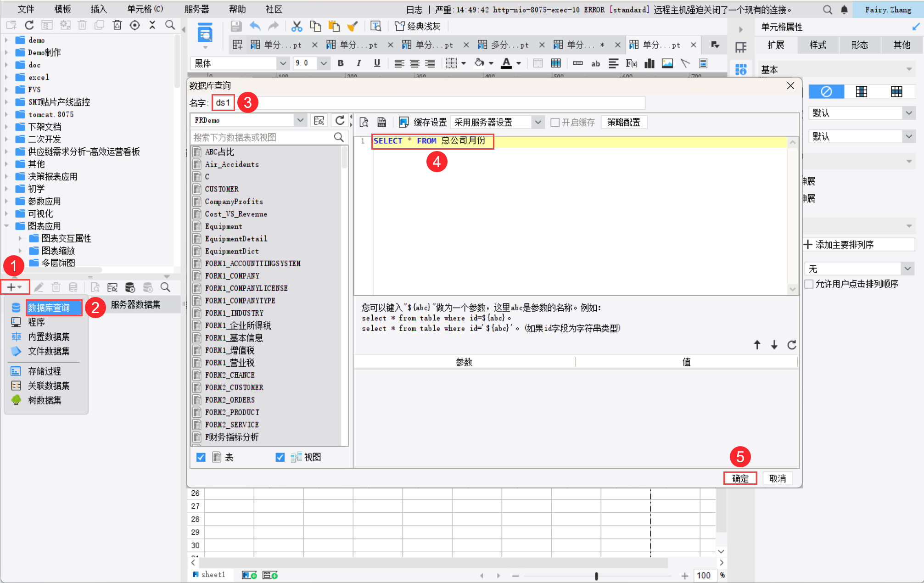This screenshot has width=924, height=583.
Task: Click move parameter up arrow
Action: click(x=757, y=345)
